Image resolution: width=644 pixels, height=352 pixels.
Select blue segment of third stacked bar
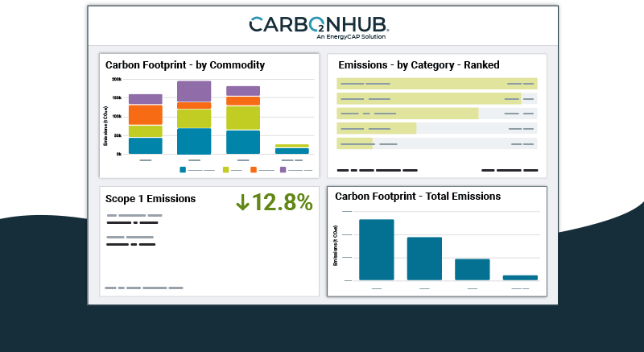pyautogui.click(x=243, y=142)
